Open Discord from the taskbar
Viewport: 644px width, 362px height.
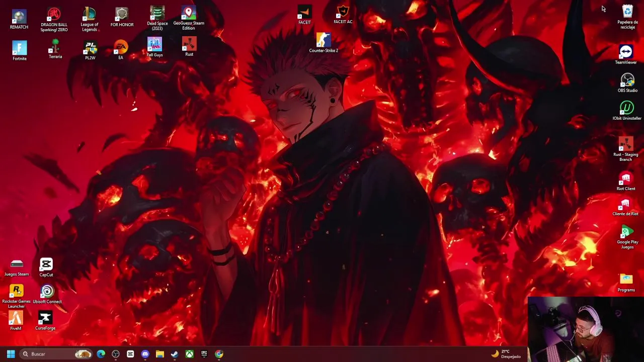click(145, 354)
